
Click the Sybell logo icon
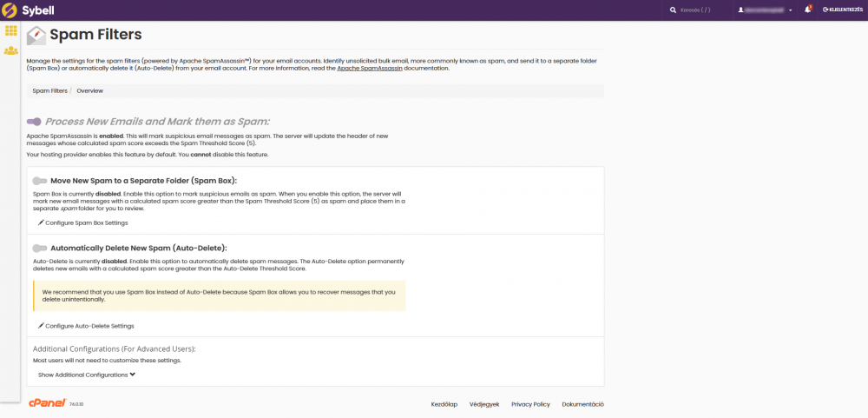coord(10,10)
